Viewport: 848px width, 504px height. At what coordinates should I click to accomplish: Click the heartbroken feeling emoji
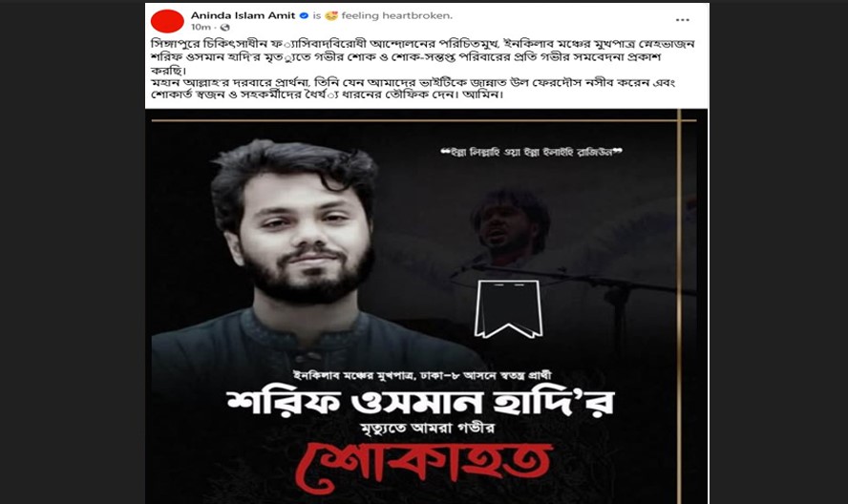coord(331,15)
